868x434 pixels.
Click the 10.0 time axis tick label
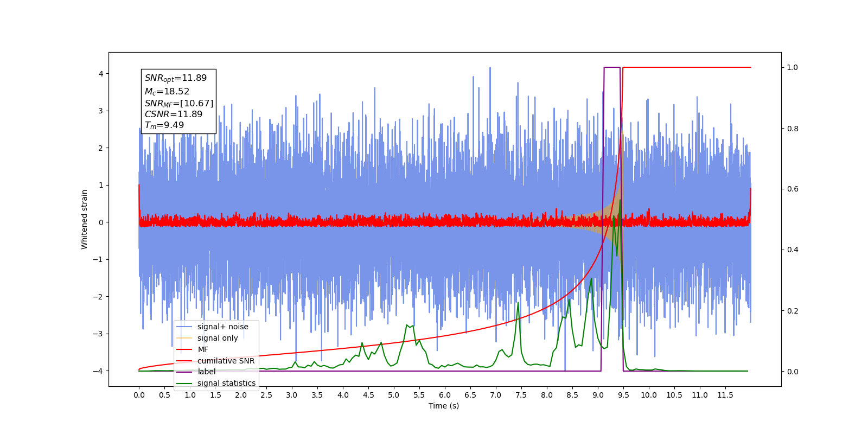pyautogui.click(x=649, y=395)
